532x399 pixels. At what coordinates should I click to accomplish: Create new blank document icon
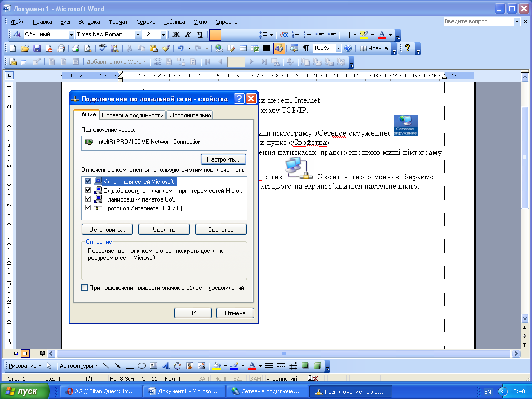pos(13,48)
